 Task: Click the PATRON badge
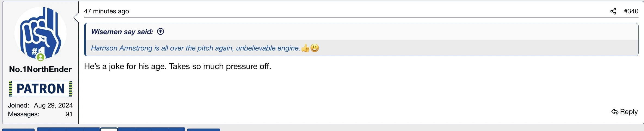[x=41, y=89]
